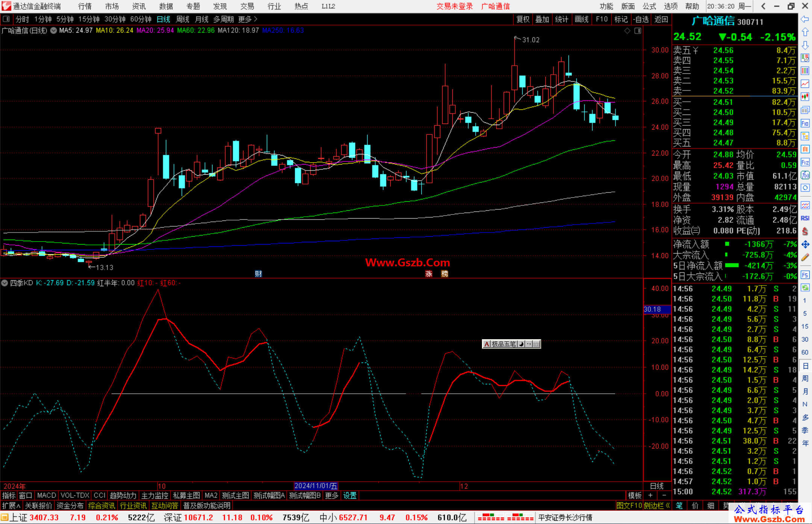812x524 pixels.
Task: Click the down arrow icon in right sidebar
Action: coord(805,45)
